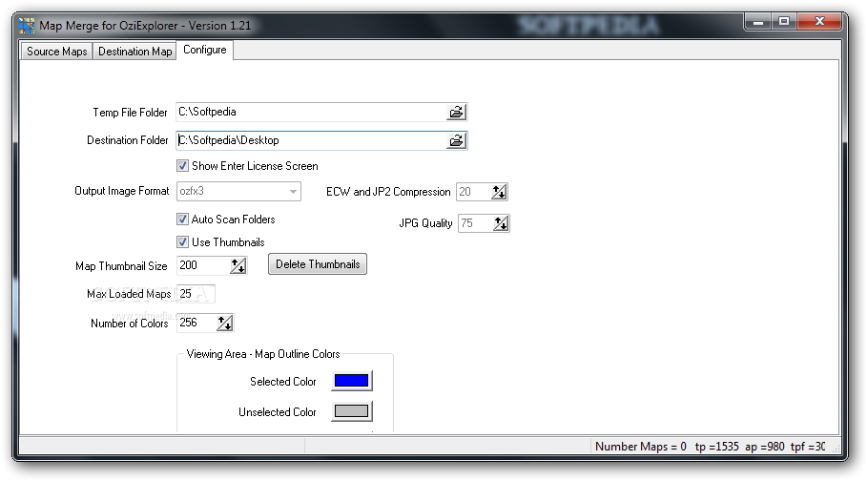Screen dimensions: 868x481
Task: Click the Viewing Area - Map Outline Colors label
Action: point(263,354)
